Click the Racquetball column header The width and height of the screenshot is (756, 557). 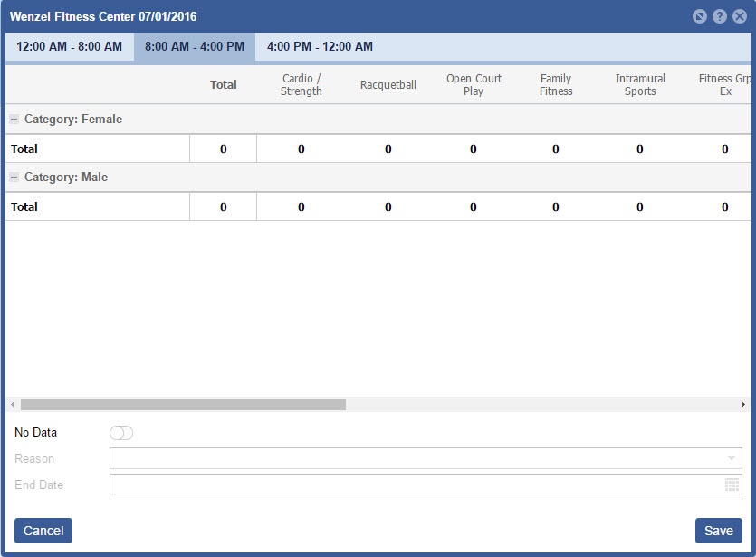pos(388,85)
